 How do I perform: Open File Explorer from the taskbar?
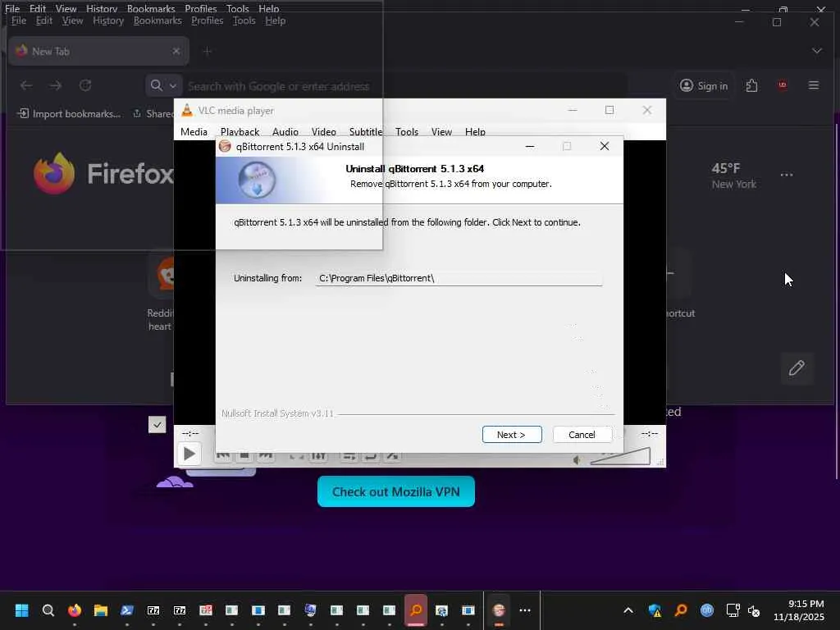tap(101, 610)
